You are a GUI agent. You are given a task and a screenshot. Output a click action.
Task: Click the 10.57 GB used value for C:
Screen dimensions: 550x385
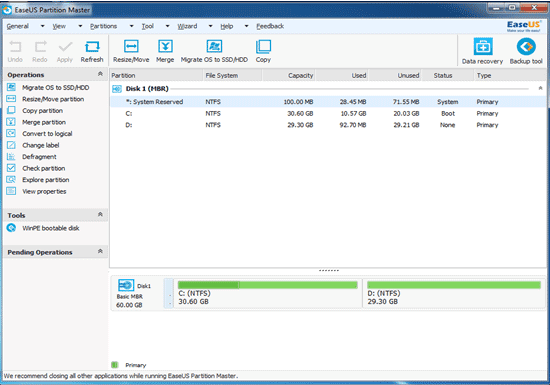pyautogui.click(x=353, y=113)
